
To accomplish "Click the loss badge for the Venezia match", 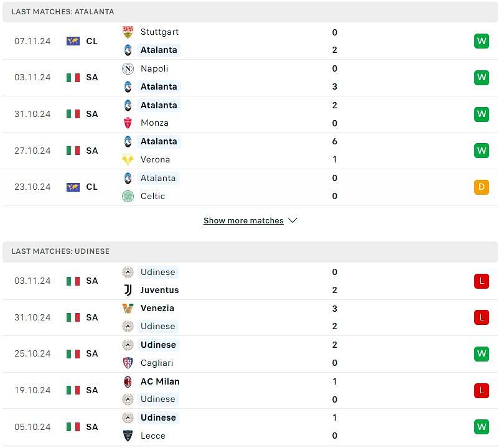I will (x=482, y=317).
